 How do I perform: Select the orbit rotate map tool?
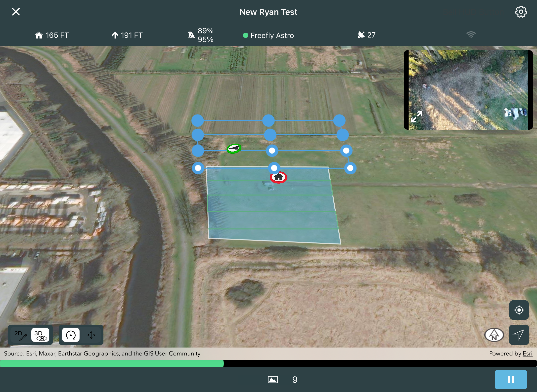tap(71, 335)
